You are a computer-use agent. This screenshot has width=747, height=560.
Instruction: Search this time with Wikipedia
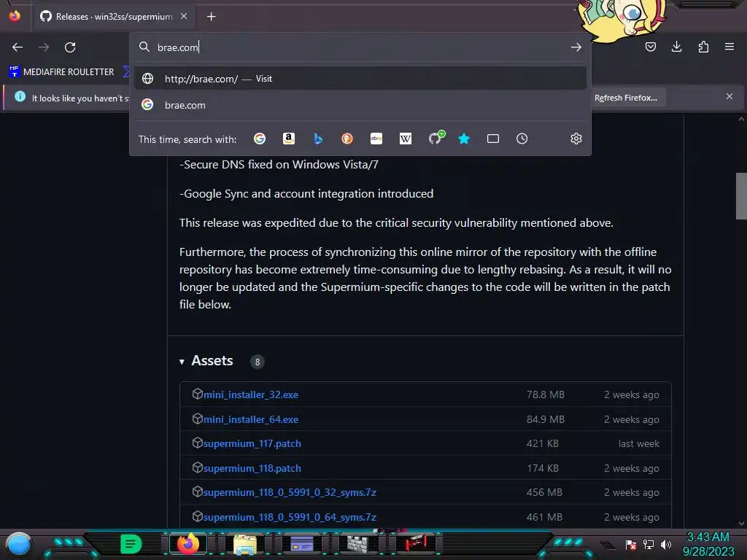pyautogui.click(x=406, y=139)
